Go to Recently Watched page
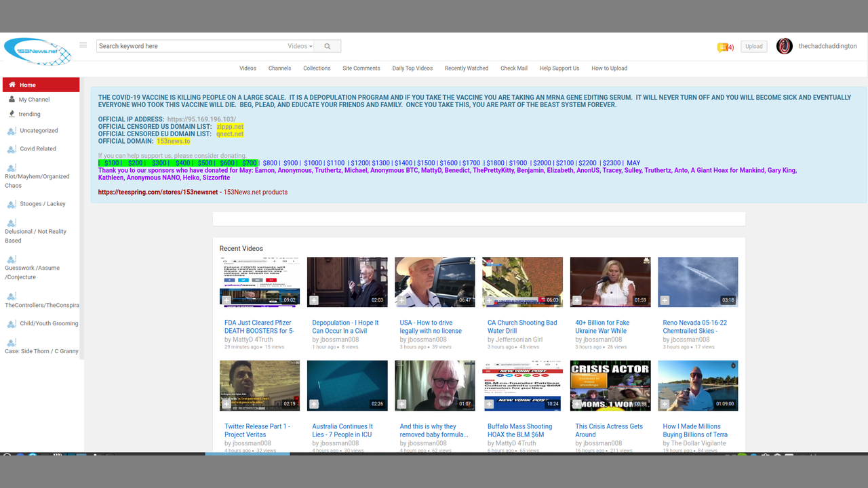 tap(466, 68)
